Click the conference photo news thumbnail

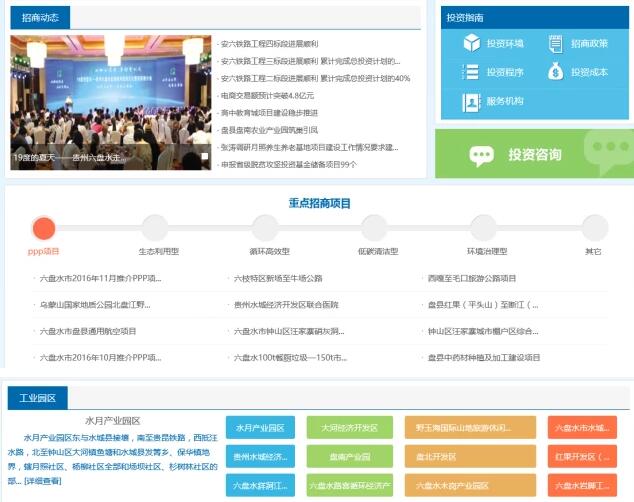[111, 100]
